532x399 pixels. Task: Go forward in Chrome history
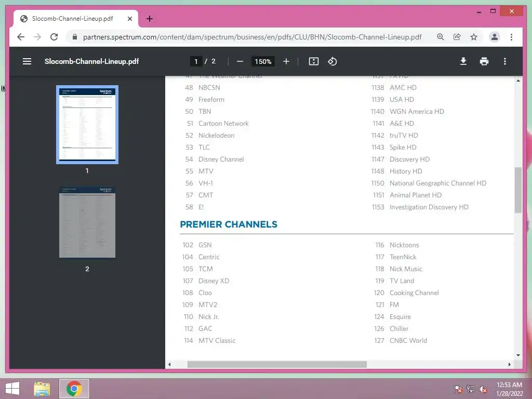click(37, 37)
